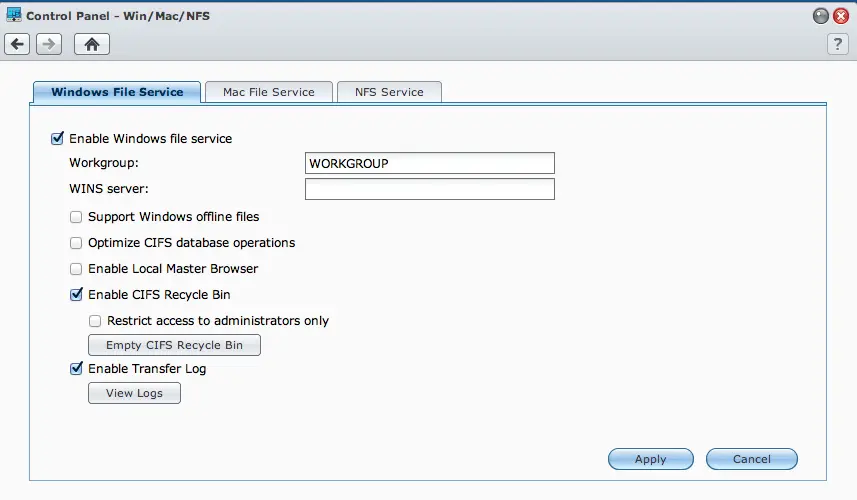Switch to the Mac File Service tab

tap(268, 92)
